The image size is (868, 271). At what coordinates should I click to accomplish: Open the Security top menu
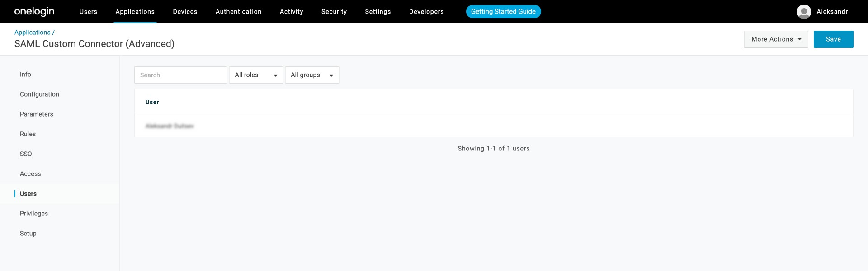coord(334,12)
